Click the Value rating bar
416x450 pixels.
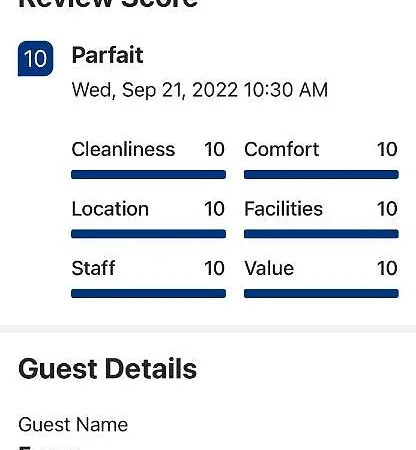pyautogui.click(x=321, y=293)
